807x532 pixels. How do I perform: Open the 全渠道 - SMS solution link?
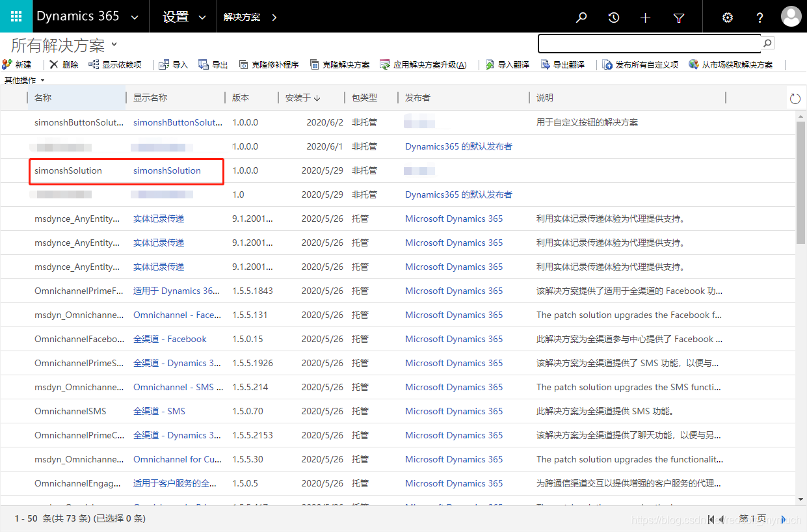pyautogui.click(x=159, y=411)
